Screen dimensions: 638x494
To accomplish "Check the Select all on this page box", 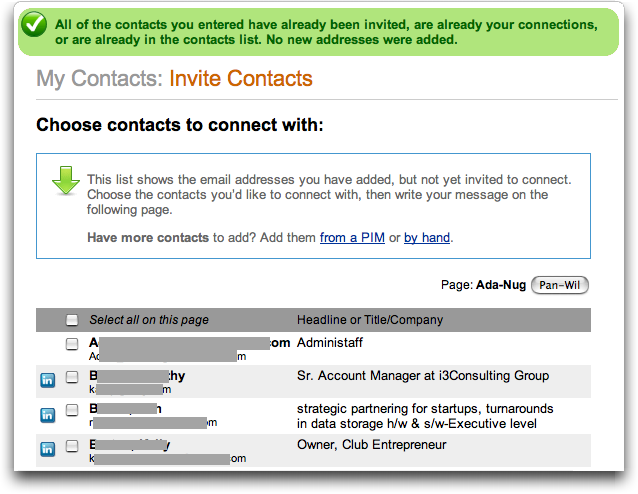I will pos(72,320).
